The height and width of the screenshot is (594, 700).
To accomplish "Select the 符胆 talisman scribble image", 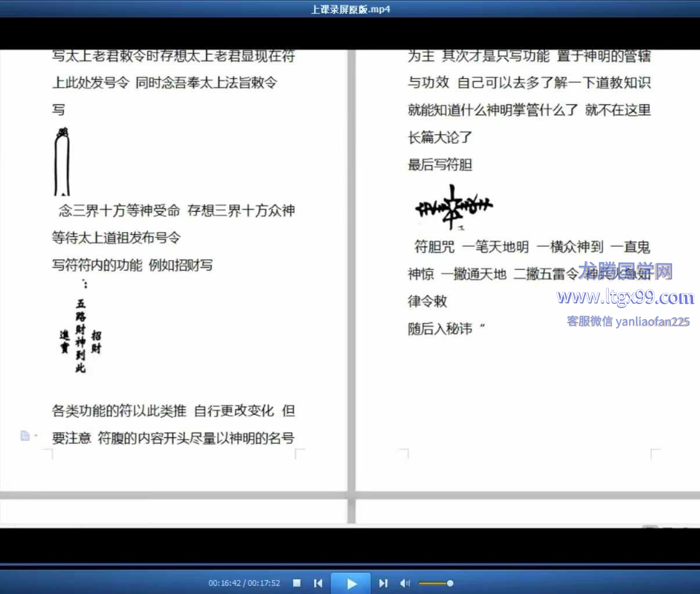I will [x=453, y=207].
